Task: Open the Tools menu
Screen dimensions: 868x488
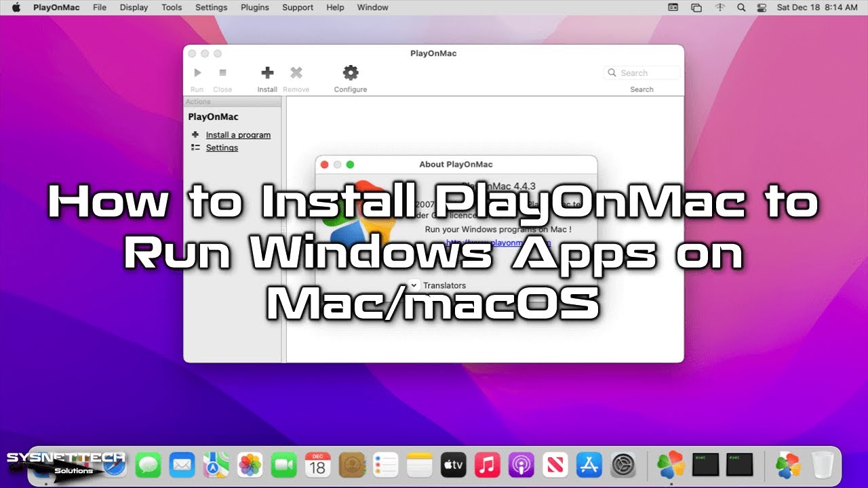Action: pos(172,7)
